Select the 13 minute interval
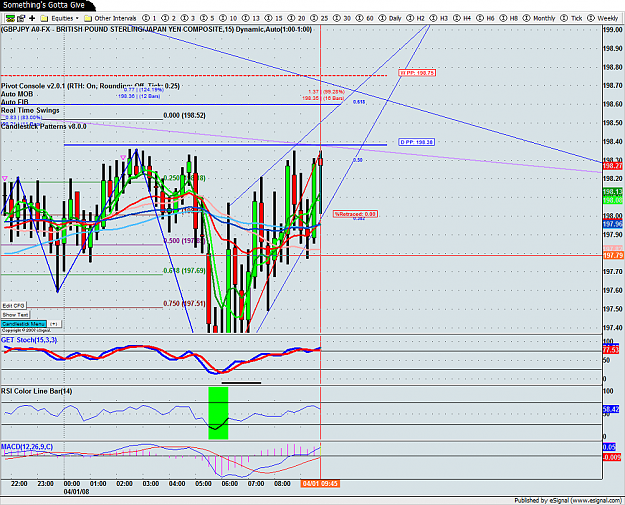Viewport: 625px width, 505px height. point(251,18)
